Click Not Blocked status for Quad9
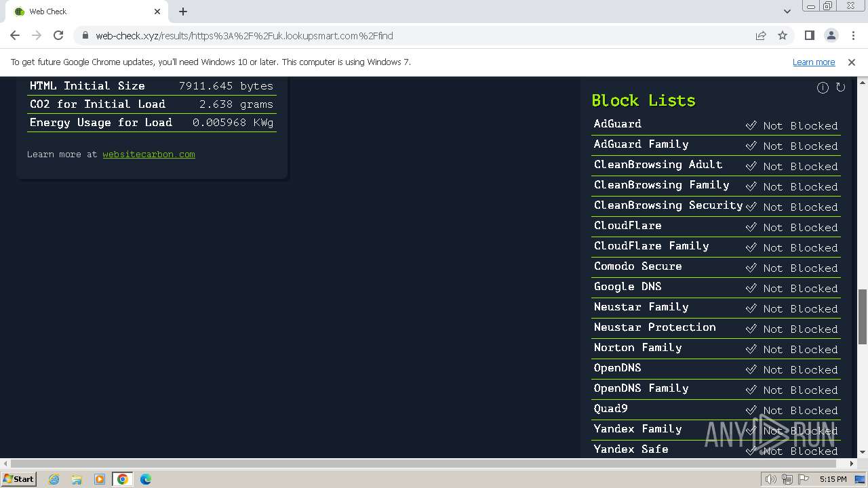 pos(791,410)
